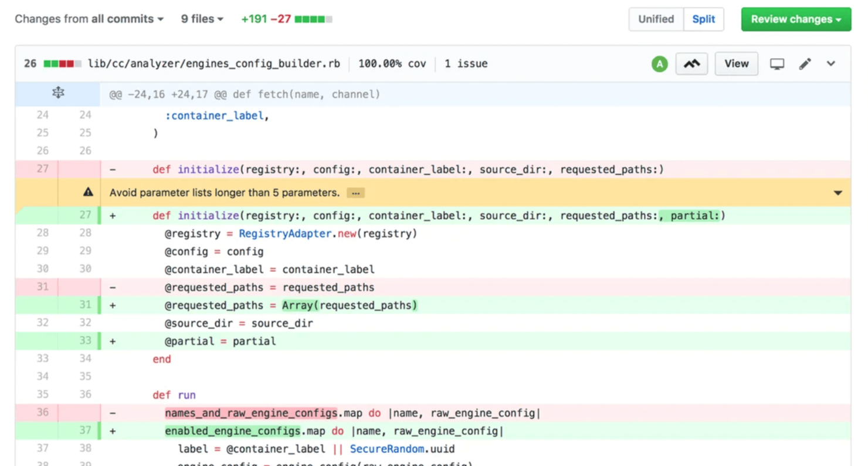Screen dimensions: 868x466
Task: Collapse the warning banner via its right chevron
Action: [x=839, y=192]
